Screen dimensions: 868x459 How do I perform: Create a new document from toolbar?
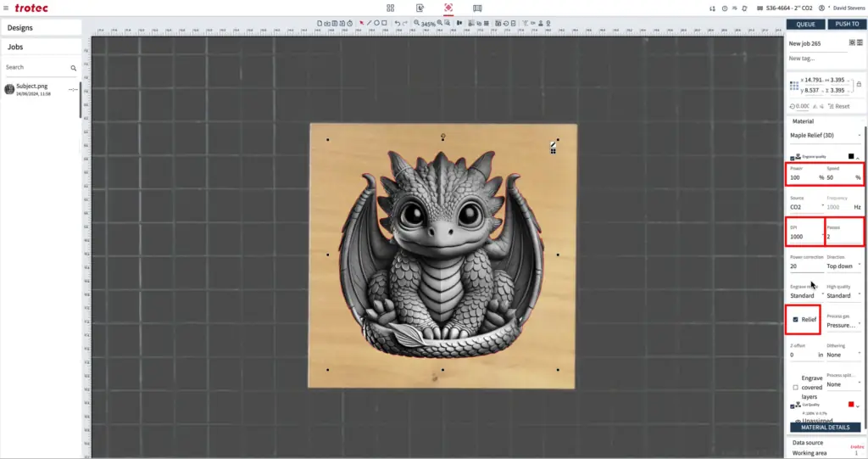pyautogui.click(x=320, y=23)
